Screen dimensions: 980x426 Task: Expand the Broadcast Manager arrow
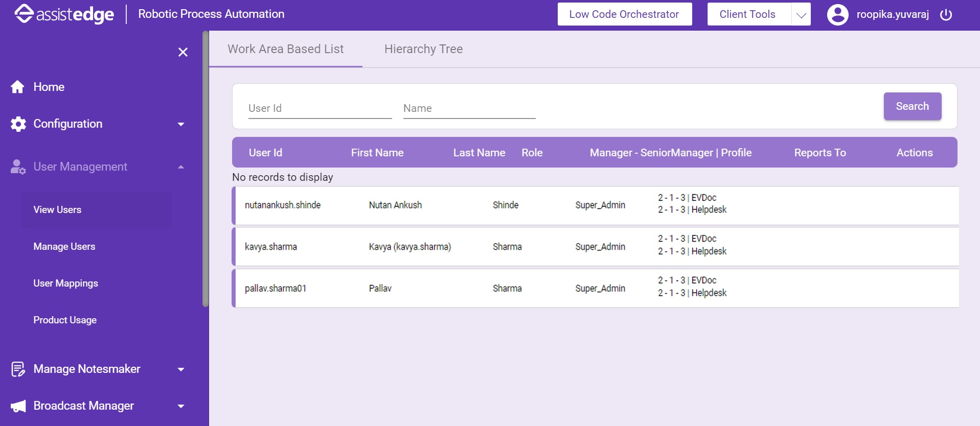pyautogui.click(x=181, y=406)
